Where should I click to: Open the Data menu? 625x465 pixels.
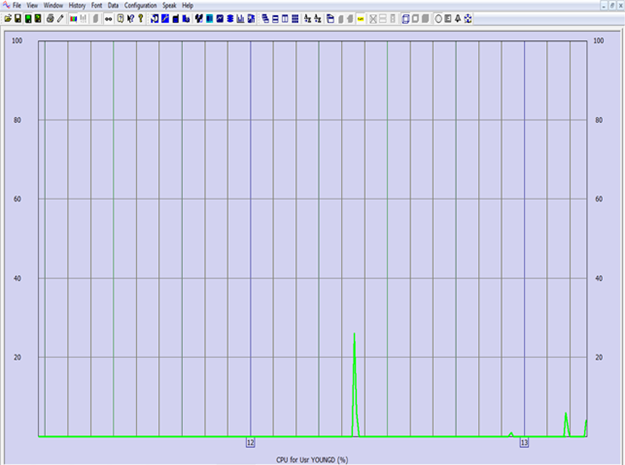(113, 5)
